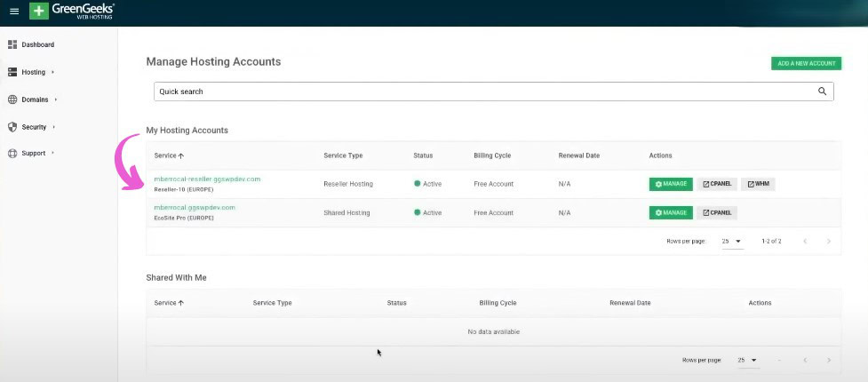The width and height of the screenshot is (868, 382).
Task: Expand the Support sidebar submenu arrow
Action: point(52,154)
